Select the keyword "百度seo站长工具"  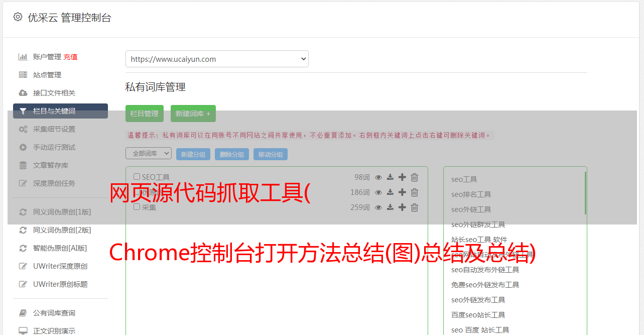point(478,315)
